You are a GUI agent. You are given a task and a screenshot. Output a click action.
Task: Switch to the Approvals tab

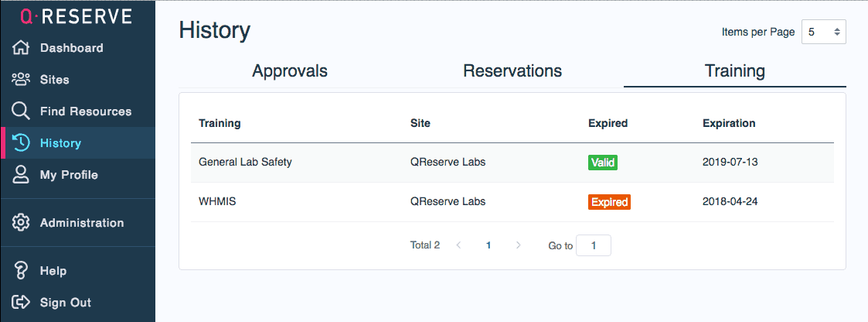pyautogui.click(x=290, y=71)
